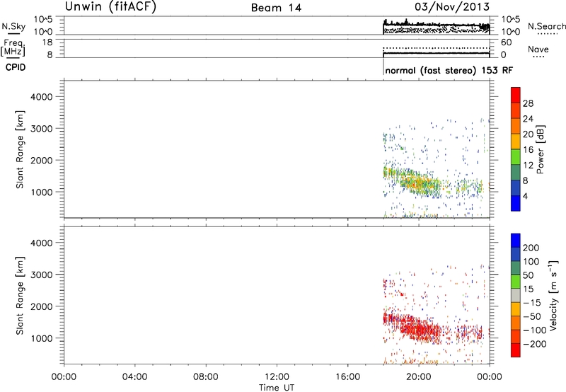Click the gray zero-velocity colorbar segment
The width and height of the screenshot is (566, 392).
click(516, 295)
